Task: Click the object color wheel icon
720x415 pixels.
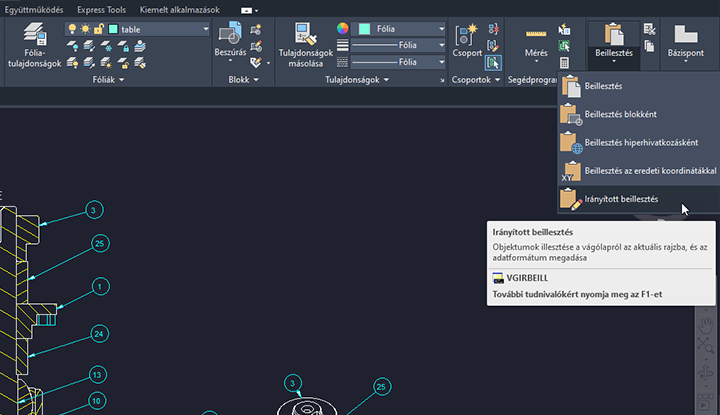Action: point(343,28)
